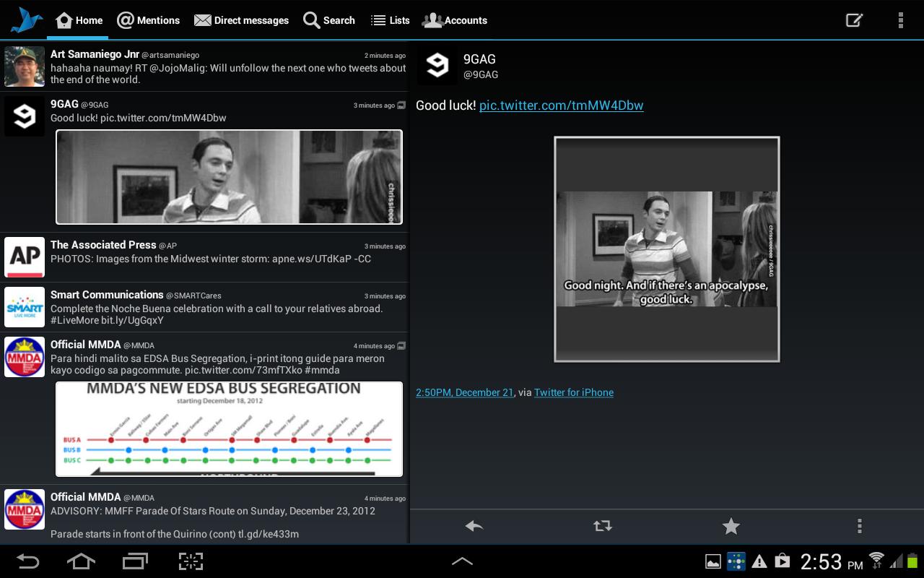Tap the MMDA avatar on the bus segregation tweet
The image size is (924, 578).
pos(25,357)
